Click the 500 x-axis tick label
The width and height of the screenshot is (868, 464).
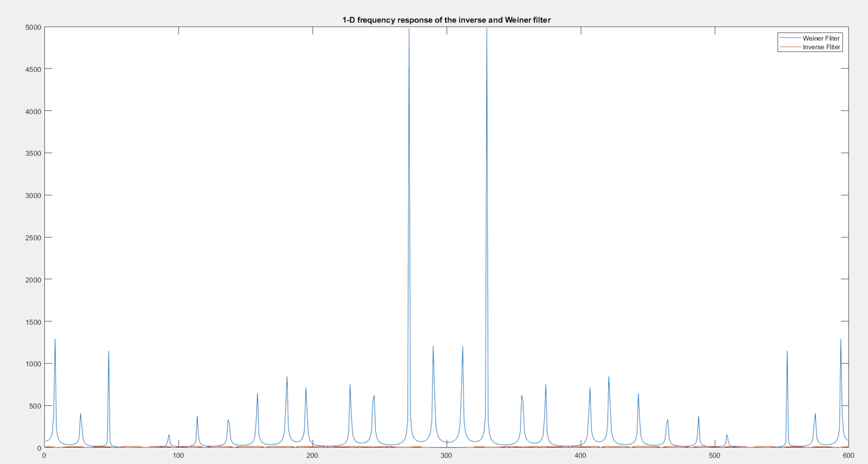coord(714,456)
